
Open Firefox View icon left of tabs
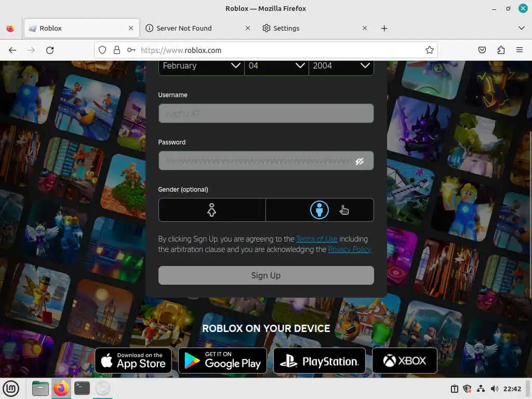pyautogui.click(x=10, y=28)
